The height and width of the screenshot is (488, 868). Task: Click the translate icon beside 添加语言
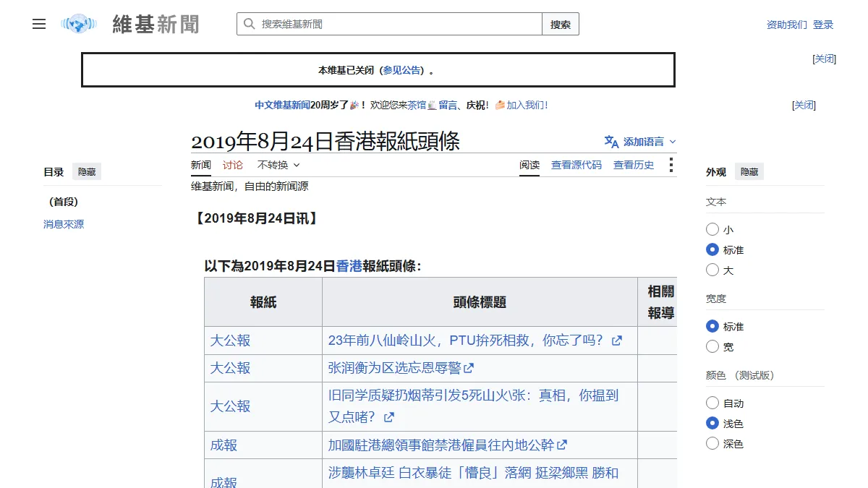click(611, 142)
